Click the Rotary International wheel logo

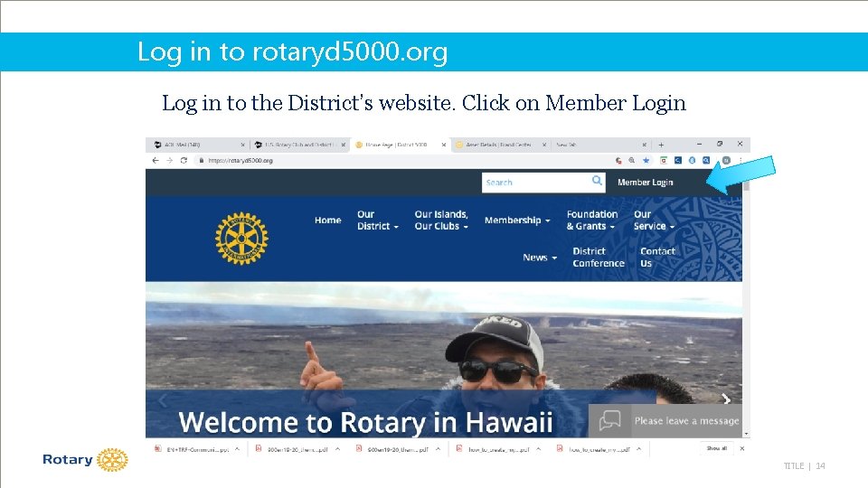click(241, 239)
